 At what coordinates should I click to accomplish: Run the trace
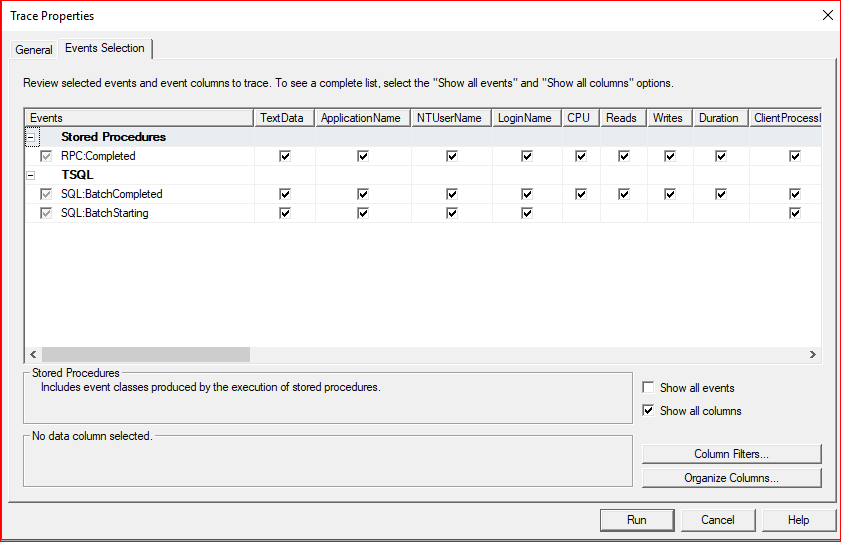[x=636, y=520]
